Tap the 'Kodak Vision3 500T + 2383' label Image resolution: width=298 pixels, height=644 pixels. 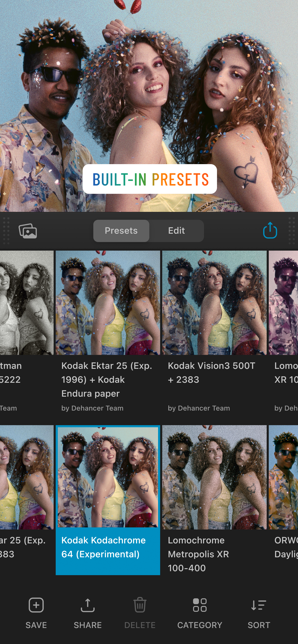click(x=211, y=373)
